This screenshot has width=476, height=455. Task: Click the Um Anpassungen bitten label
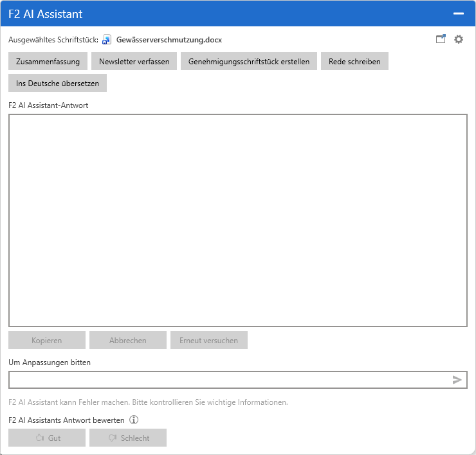50,362
